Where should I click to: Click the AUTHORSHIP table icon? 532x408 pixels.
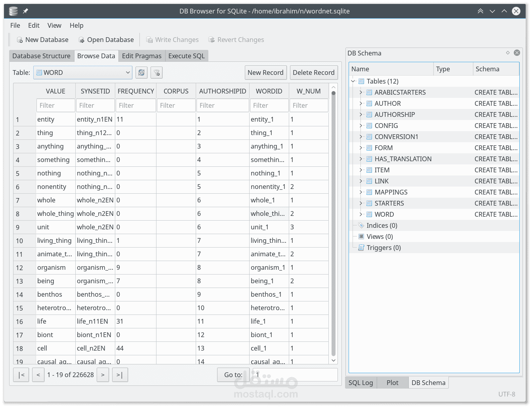(369, 114)
